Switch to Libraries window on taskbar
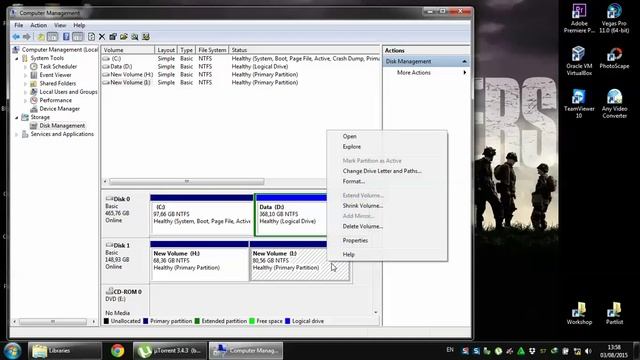 [x=64, y=351]
